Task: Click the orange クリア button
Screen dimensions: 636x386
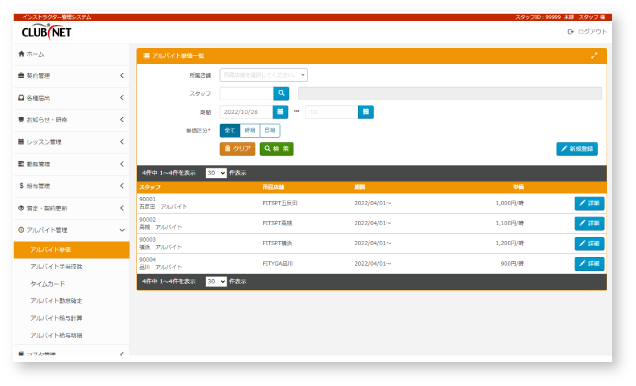Action: pos(237,149)
